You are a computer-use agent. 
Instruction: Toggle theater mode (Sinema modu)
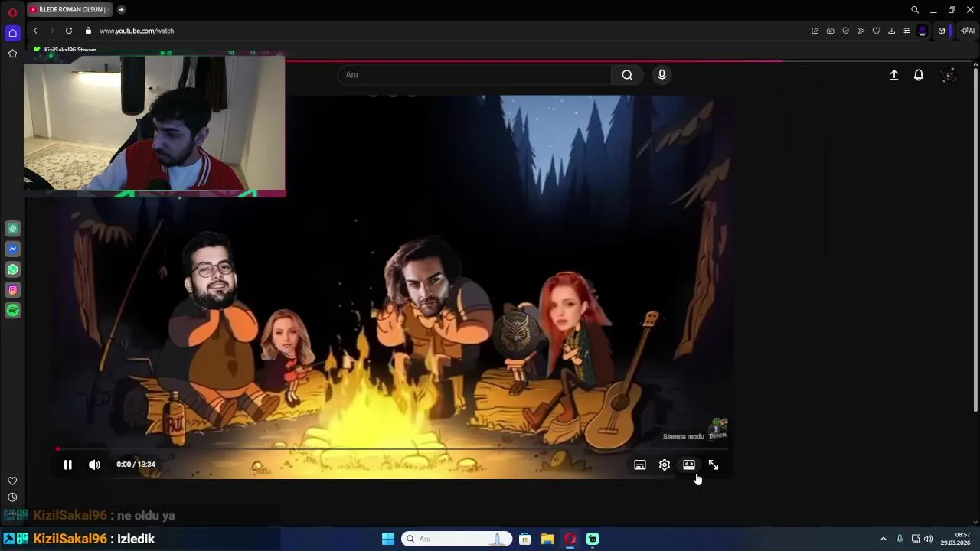pyautogui.click(x=689, y=465)
